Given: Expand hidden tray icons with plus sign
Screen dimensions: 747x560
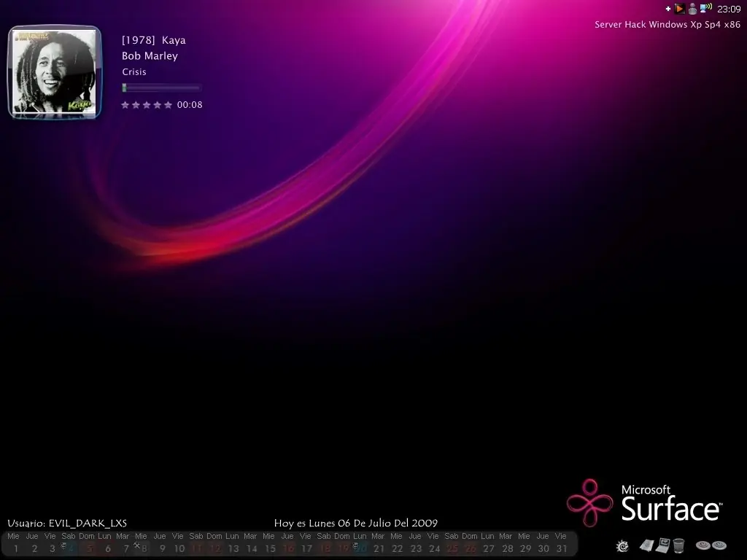Looking at the screenshot, I should point(668,9).
